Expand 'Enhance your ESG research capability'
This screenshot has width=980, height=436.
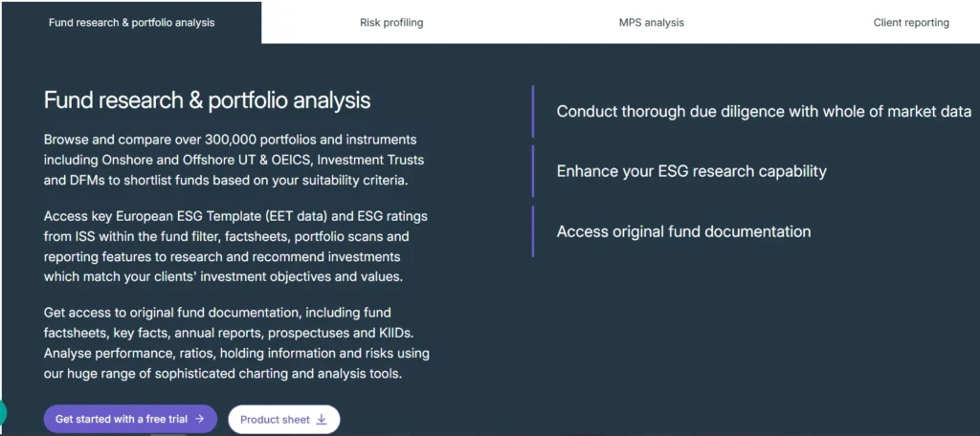tap(691, 172)
